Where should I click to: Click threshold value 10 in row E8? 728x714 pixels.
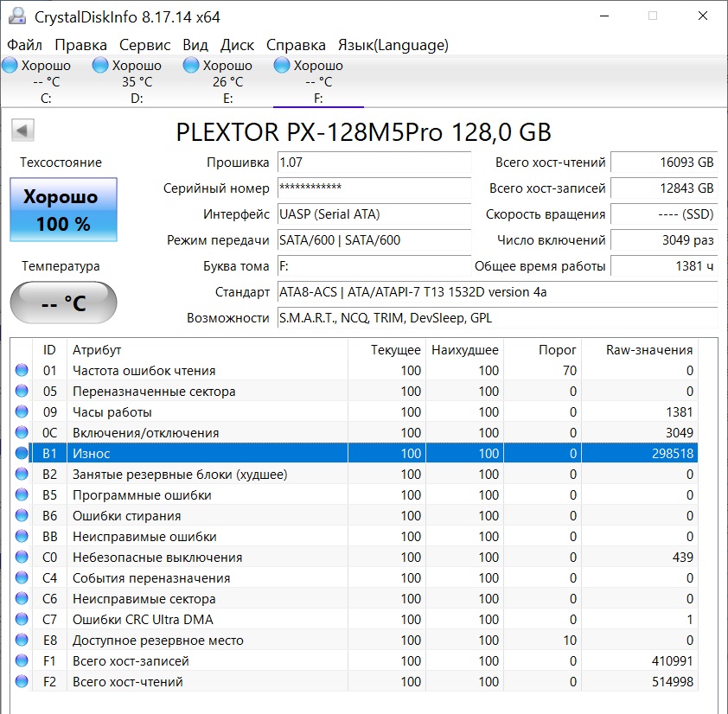click(570, 641)
